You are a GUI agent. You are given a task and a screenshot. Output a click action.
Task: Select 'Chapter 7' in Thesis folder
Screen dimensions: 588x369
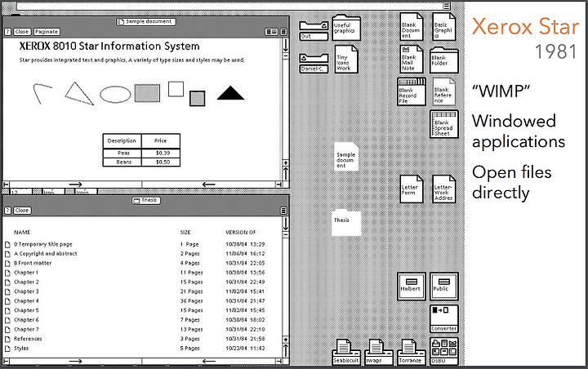tap(26, 329)
